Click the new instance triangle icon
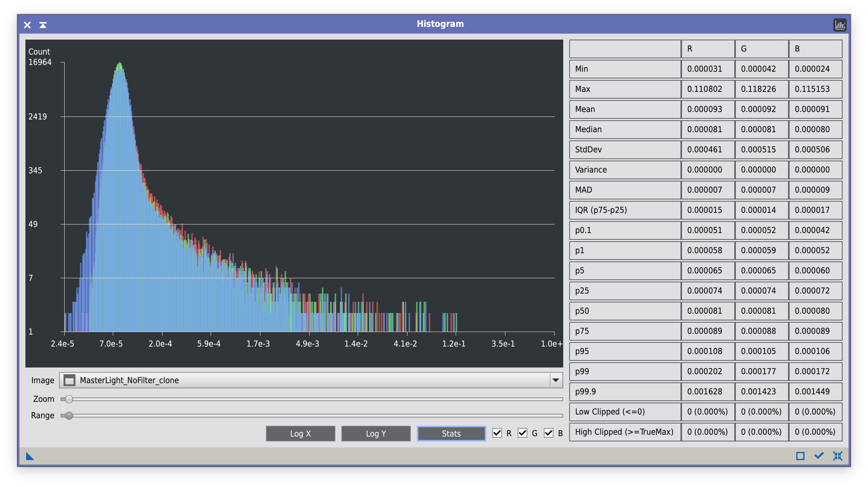868x487 pixels. click(x=30, y=456)
